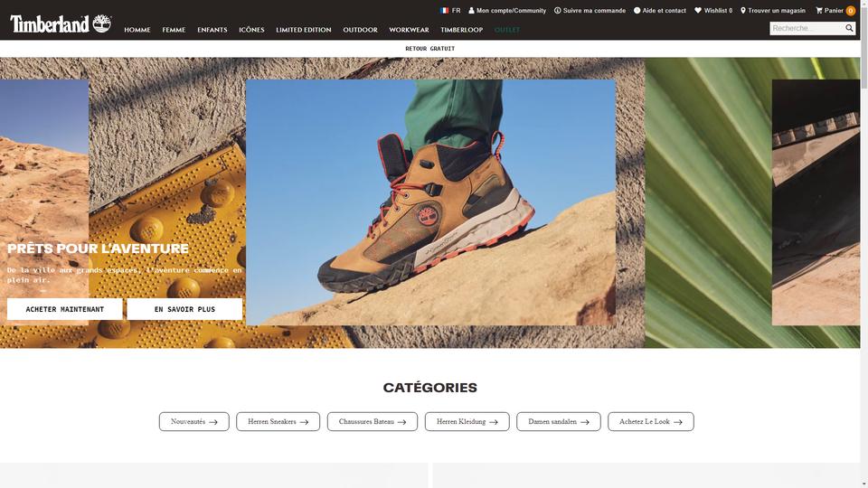Click the Timberland tree logo

click(x=102, y=23)
